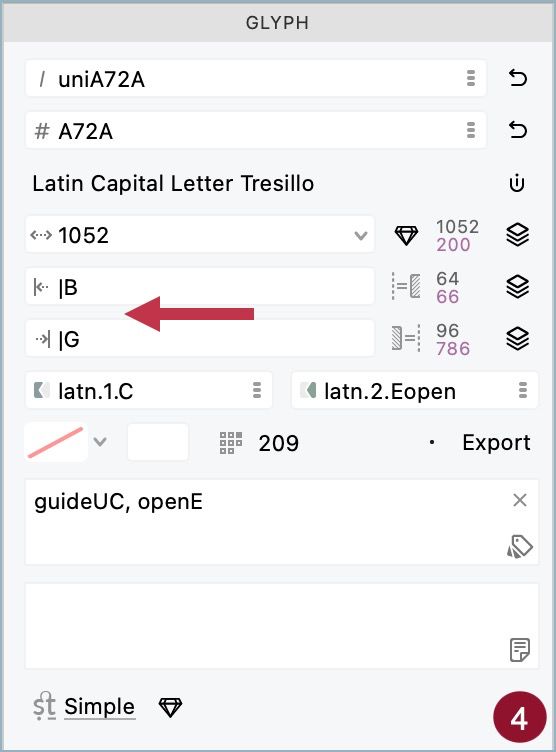The height and width of the screenshot is (752, 556).
Task: Click the revert Unicode A72A arrow icon
Action: (517, 130)
